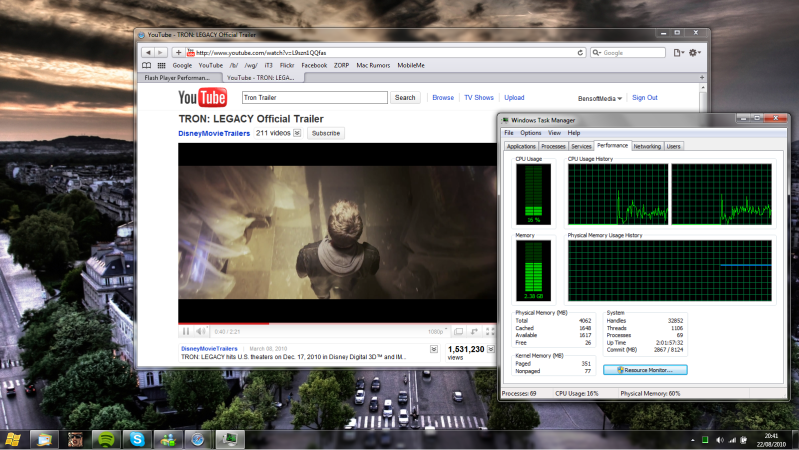This screenshot has height=450, width=799.
Task: Pause the TRON trailer video
Action: pos(186,331)
